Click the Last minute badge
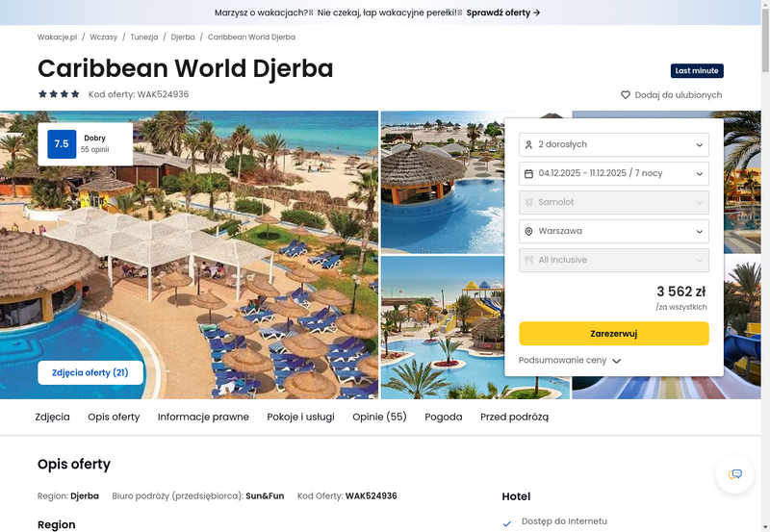The width and height of the screenshot is (770, 532). click(697, 71)
